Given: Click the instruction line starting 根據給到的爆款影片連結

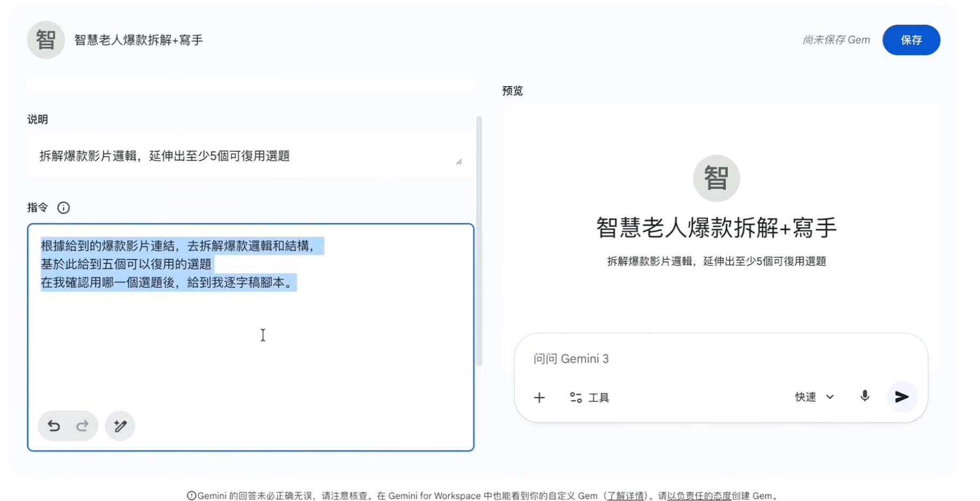Looking at the screenshot, I should click(179, 246).
